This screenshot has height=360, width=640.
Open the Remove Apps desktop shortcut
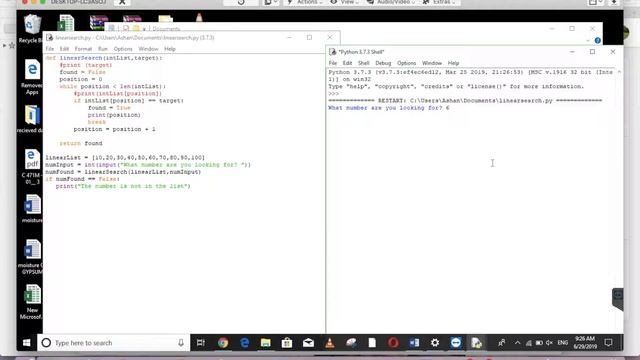coord(31,76)
